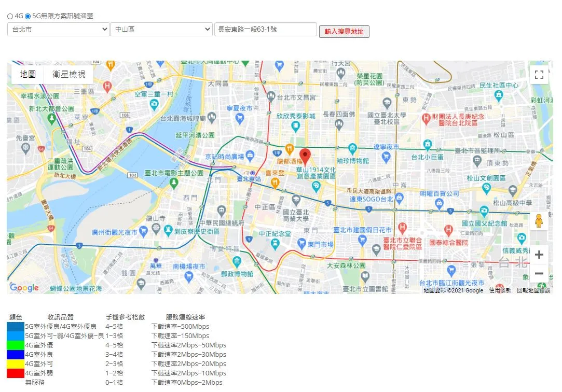Select the 4G radio button
Image resolution: width=562 pixels, height=392 pixels.
point(10,16)
